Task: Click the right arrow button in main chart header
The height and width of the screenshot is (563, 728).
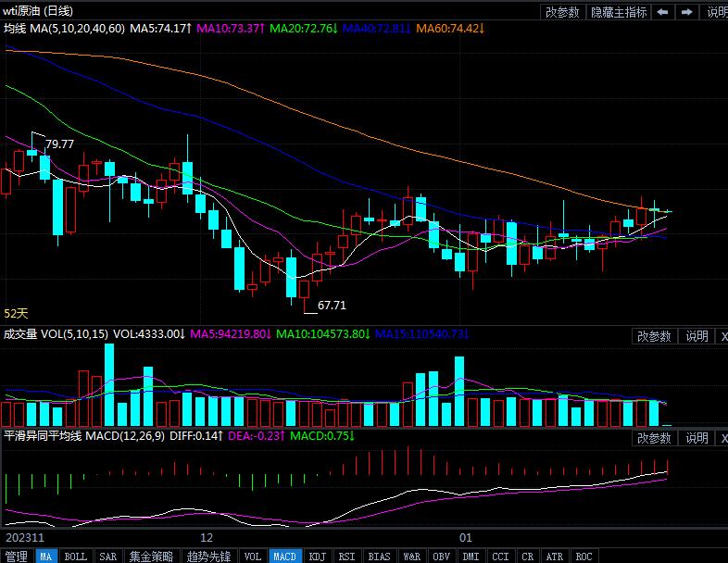Action: click(686, 12)
